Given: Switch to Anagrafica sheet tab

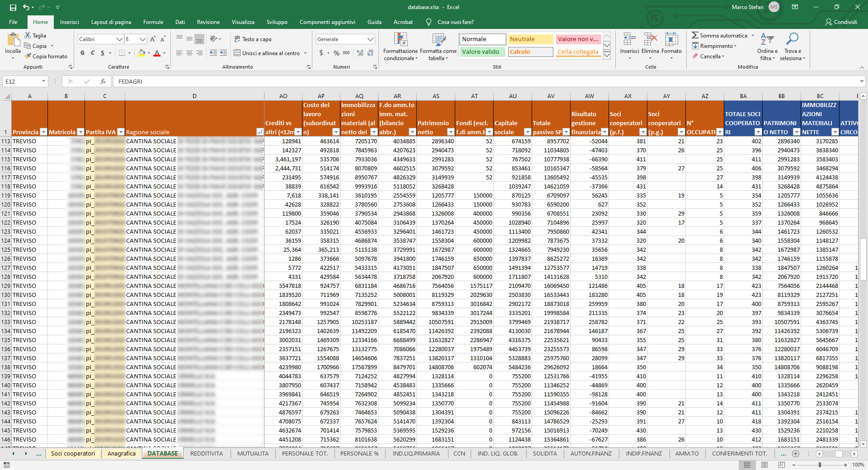Looking at the screenshot, I should point(122,453).
